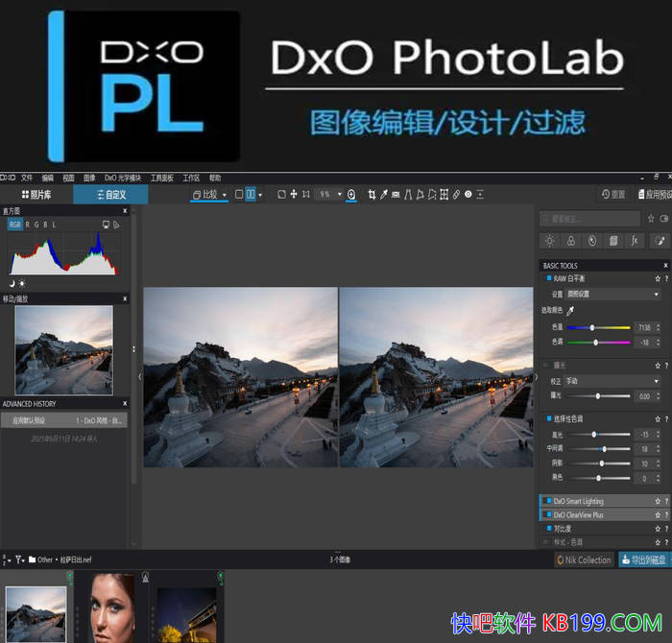The image size is (672, 643).
Task: Close the ADVANCED HISTORY panel
Action: pos(125,403)
